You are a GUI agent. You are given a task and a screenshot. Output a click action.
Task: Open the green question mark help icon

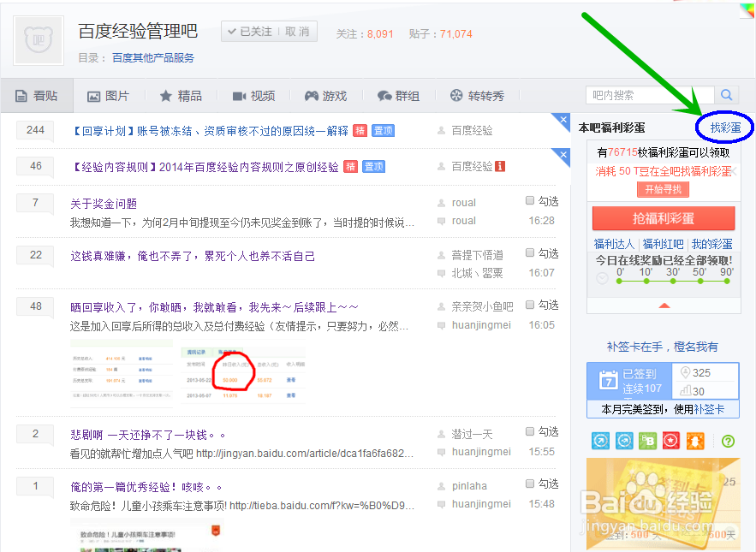point(728,441)
